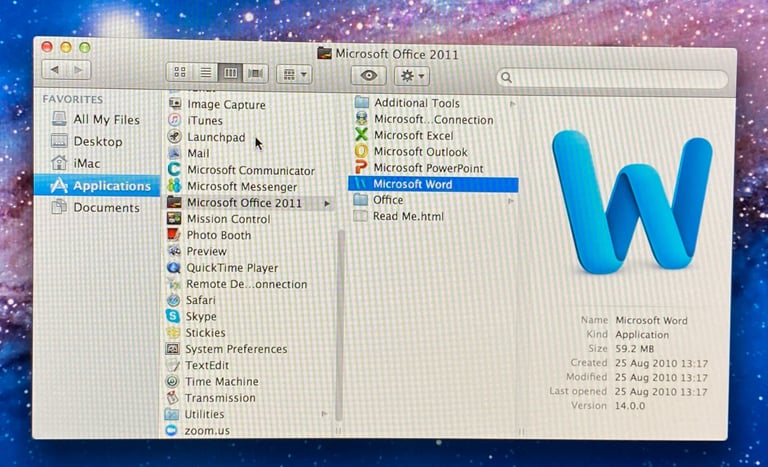This screenshot has width=768, height=467.
Task: Go forward with the right arrow
Action: 78,70
